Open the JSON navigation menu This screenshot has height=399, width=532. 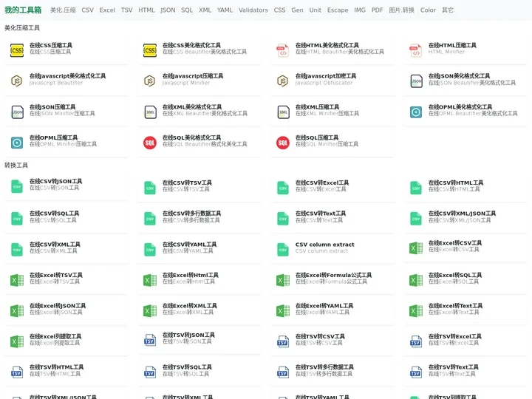pos(168,10)
